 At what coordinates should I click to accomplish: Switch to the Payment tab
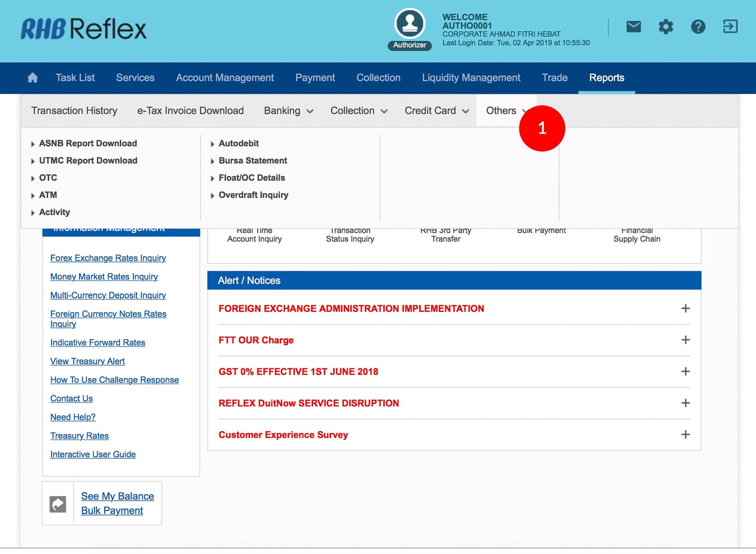coord(315,78)
